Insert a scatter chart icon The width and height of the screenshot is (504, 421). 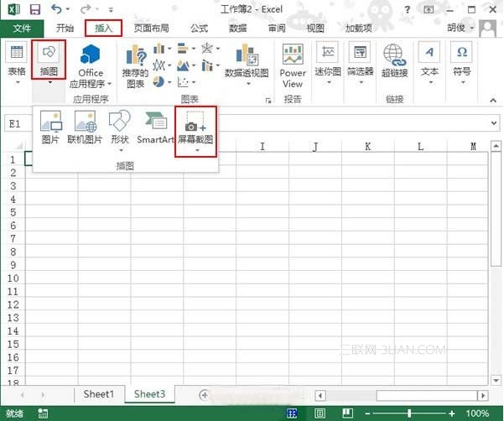pos(183,82)
